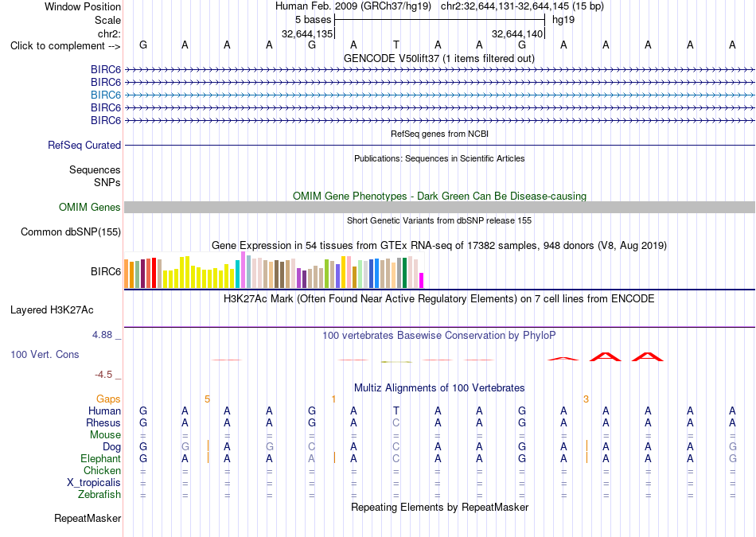
Task: Click the Sequences track label
Action: tap(95, 169)
